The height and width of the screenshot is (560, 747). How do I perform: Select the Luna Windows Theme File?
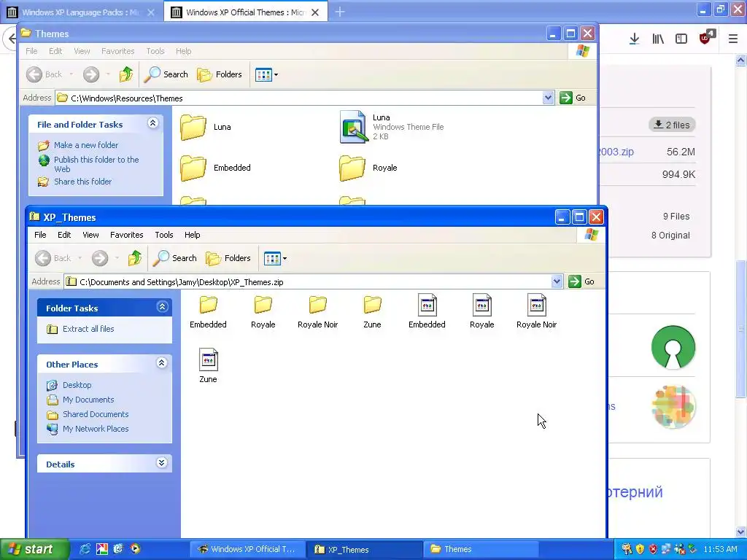[x=392, y=127]
